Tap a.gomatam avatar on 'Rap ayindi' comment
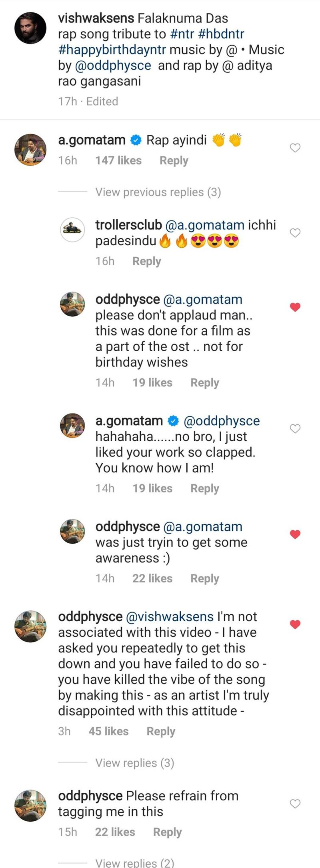Screen dimensions: 320x868 click(x=30, y=150)
